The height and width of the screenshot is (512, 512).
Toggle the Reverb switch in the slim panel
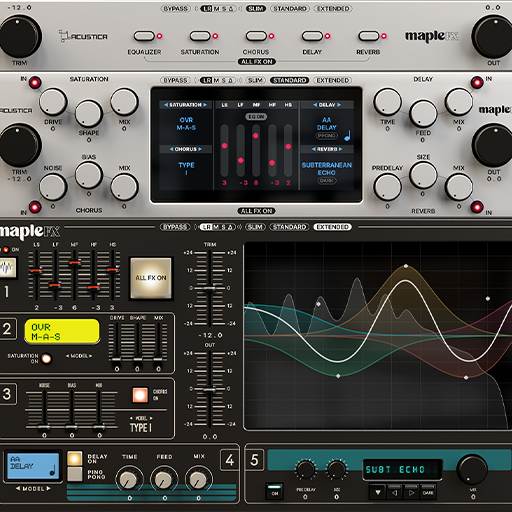(368, 36)
